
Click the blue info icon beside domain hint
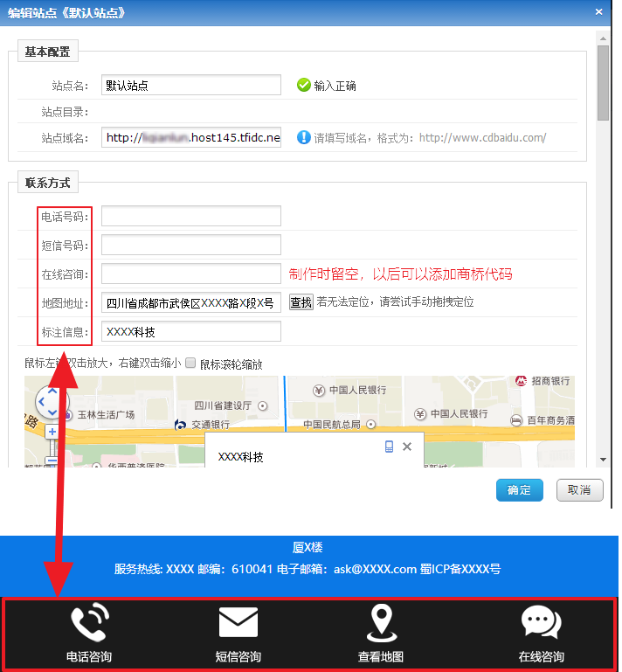[304, 137]
